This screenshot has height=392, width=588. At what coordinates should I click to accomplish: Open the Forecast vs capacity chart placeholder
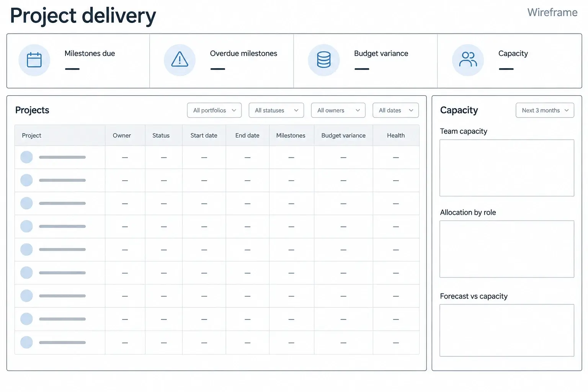pyautogui.click(x=507, y=330)
